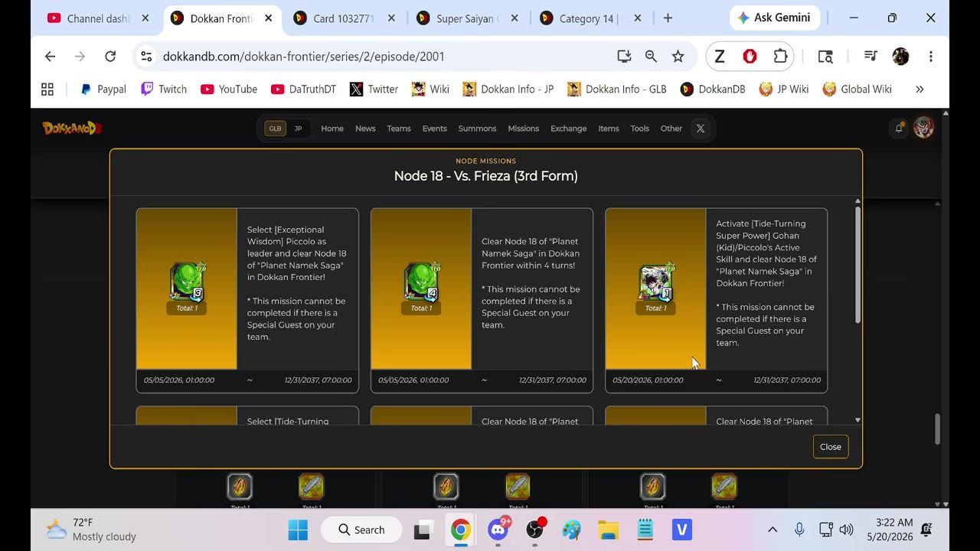The width and height of the screenshot is (980, 551).
Task: Open the Chrome three-dot menu
Action: pos(930,56)
